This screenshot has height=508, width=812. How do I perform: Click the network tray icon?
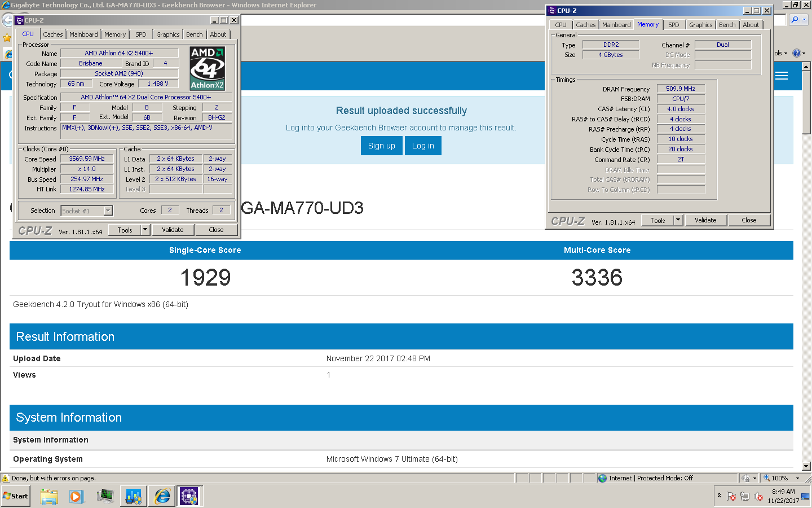click(745, 497)
